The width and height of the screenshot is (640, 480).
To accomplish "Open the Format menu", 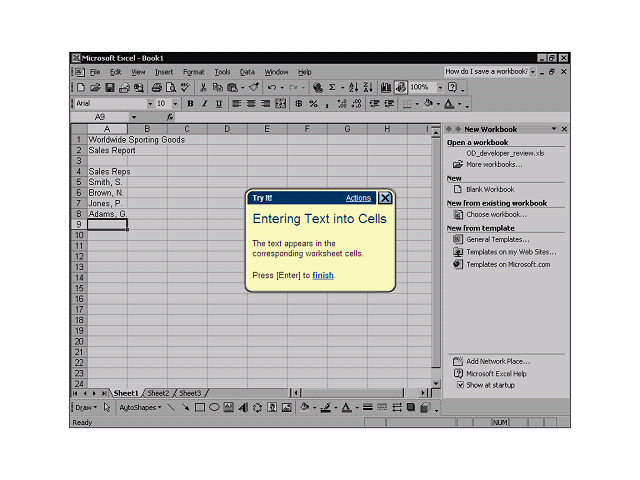I will coord(193,72).
